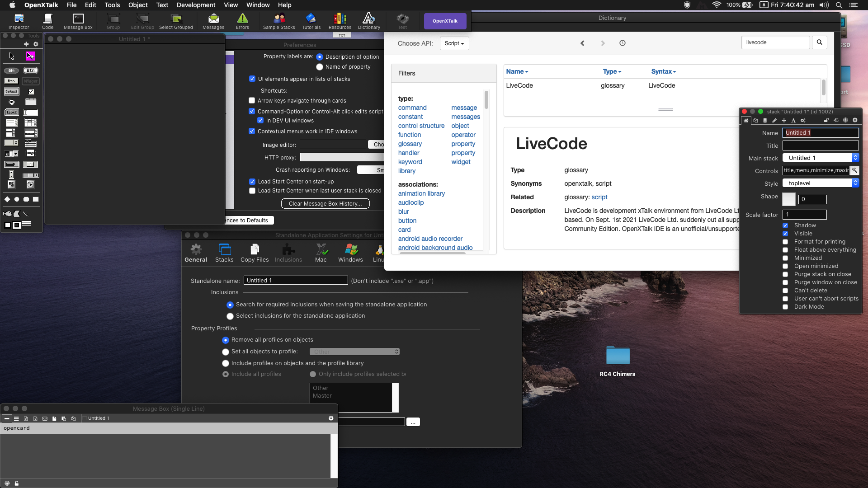Click the Standalone name input field

point(296,281)
